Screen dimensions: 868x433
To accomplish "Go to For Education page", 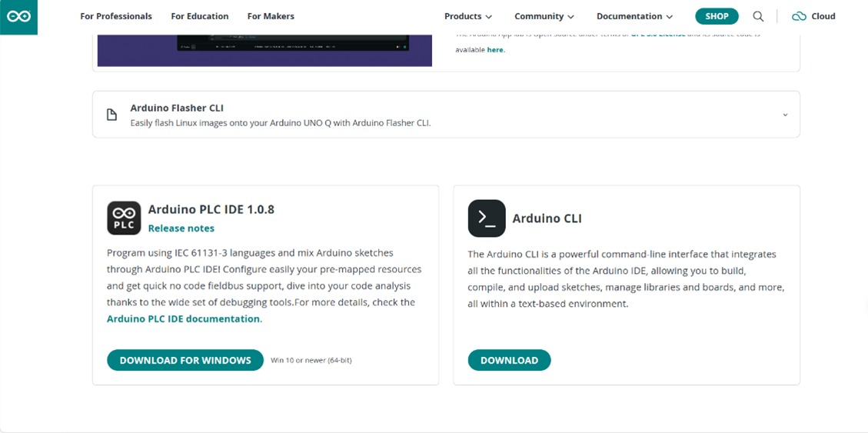I will pyautogui.click(x=200, y=17).
